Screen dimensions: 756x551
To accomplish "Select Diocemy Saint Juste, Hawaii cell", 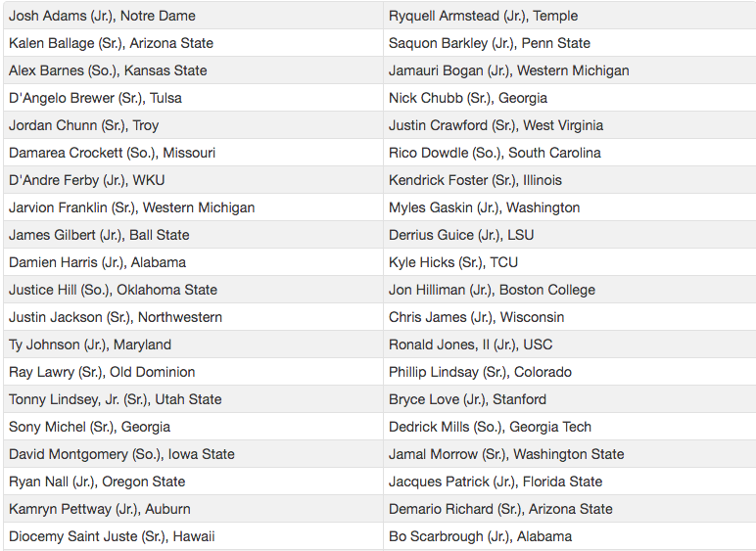I will click(112, 536).
